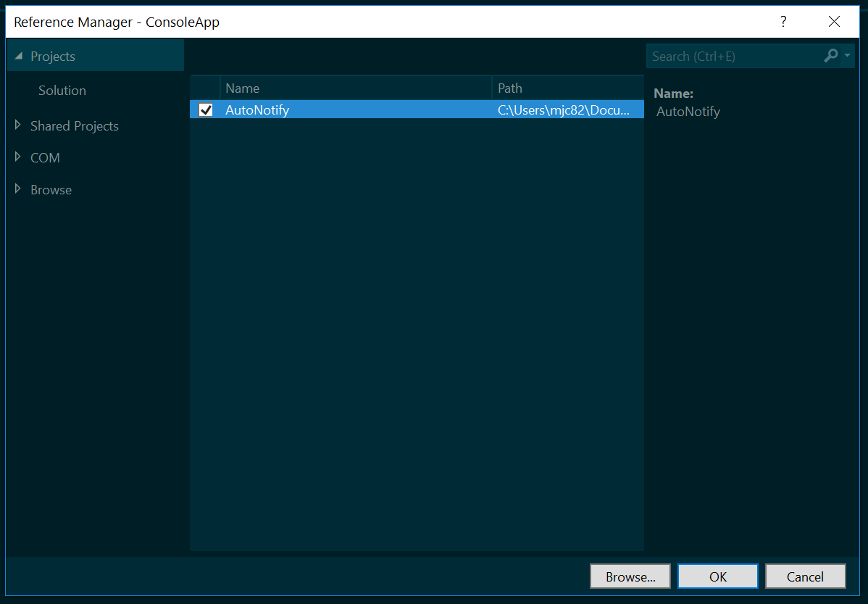The image size is (868, 604).
Task: Sort by the Path column header
Action: click(x=567, y=88)
